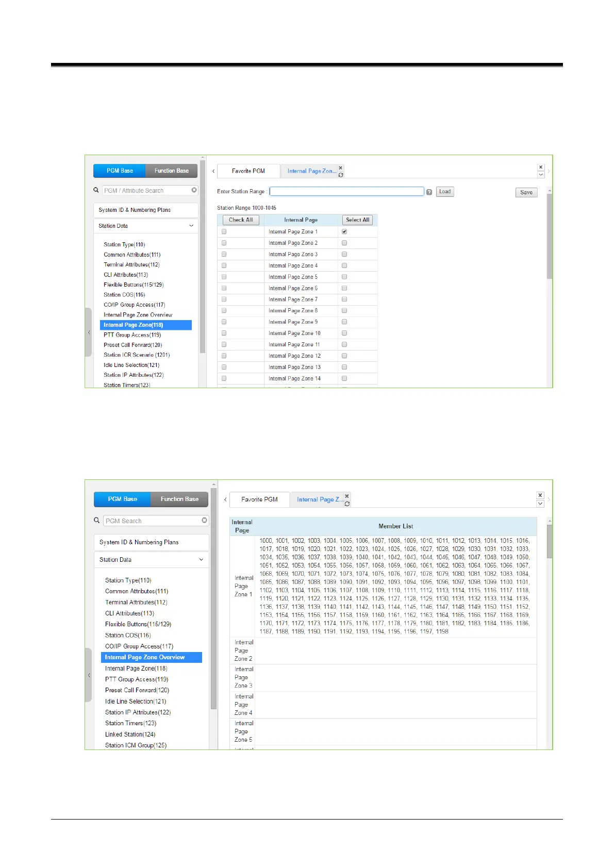Switch to Function Base tab in upper screenshot
The height and width of the screenshot is (868, 614).
coord(172,171)
